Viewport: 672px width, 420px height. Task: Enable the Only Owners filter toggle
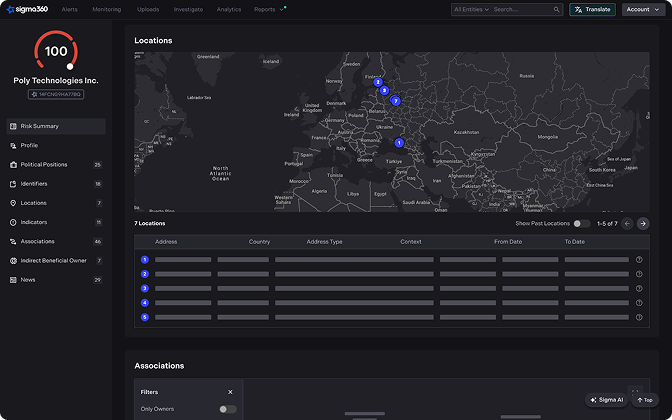click(x=228, y=409)
